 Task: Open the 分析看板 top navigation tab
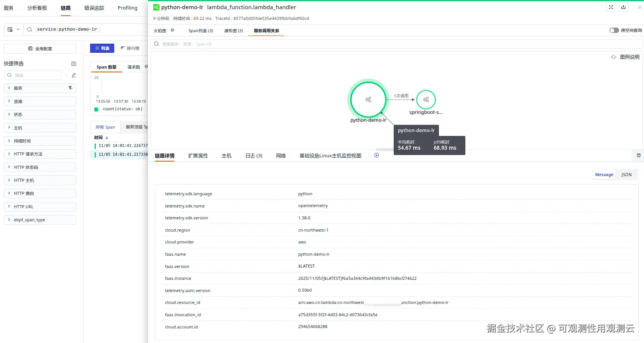coord(37,8)
